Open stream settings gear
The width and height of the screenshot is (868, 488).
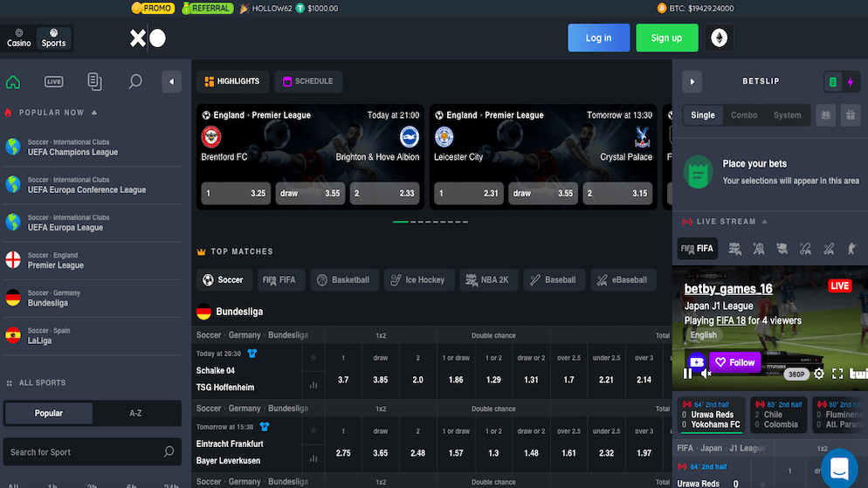[x=819, y=374]
